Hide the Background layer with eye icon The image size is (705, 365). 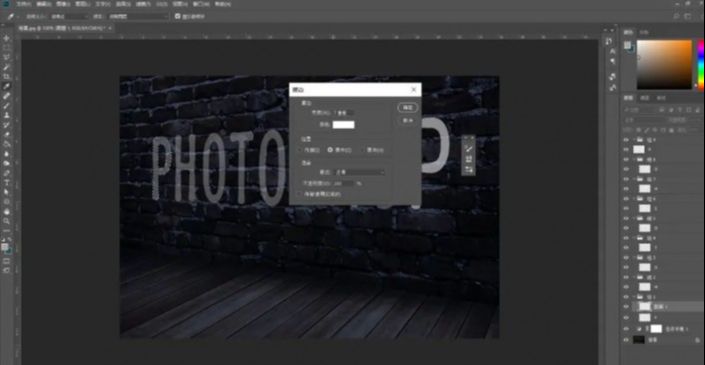[x=626, y=340]
